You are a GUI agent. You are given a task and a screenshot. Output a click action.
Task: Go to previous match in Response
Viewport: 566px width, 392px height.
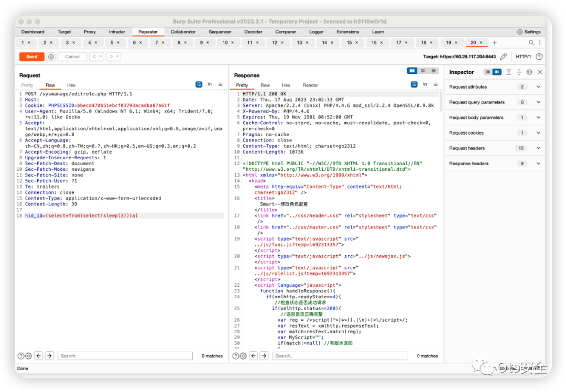tap(254, 356)
